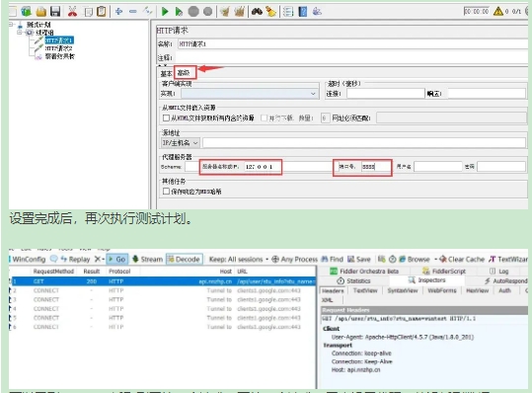
Task: Toggle Decode in Fiddler toolbar
Action: tap(185, 260)
